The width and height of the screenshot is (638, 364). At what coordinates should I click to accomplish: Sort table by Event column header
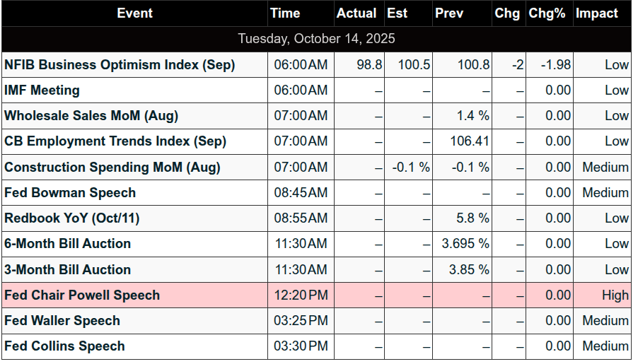pos(134,13)
